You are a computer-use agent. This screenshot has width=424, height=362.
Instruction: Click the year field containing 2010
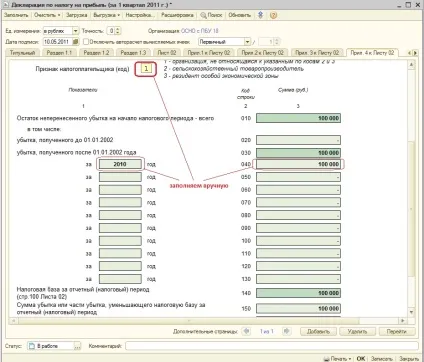[120, 164]
